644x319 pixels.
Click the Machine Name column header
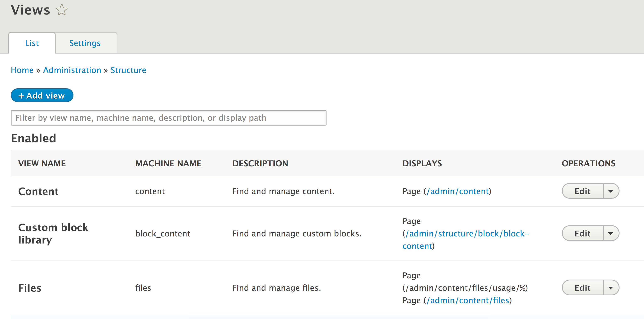(168, 163)
